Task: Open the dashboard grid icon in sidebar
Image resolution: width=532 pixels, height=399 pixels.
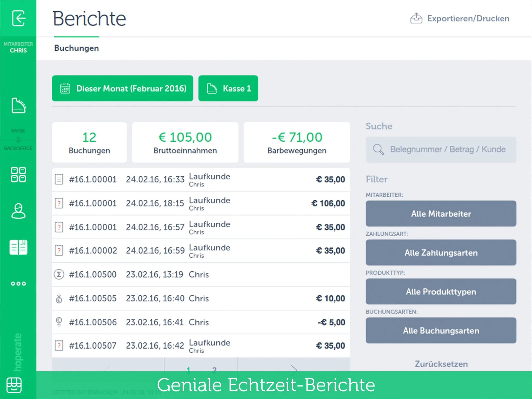Action: click(18, 174)
